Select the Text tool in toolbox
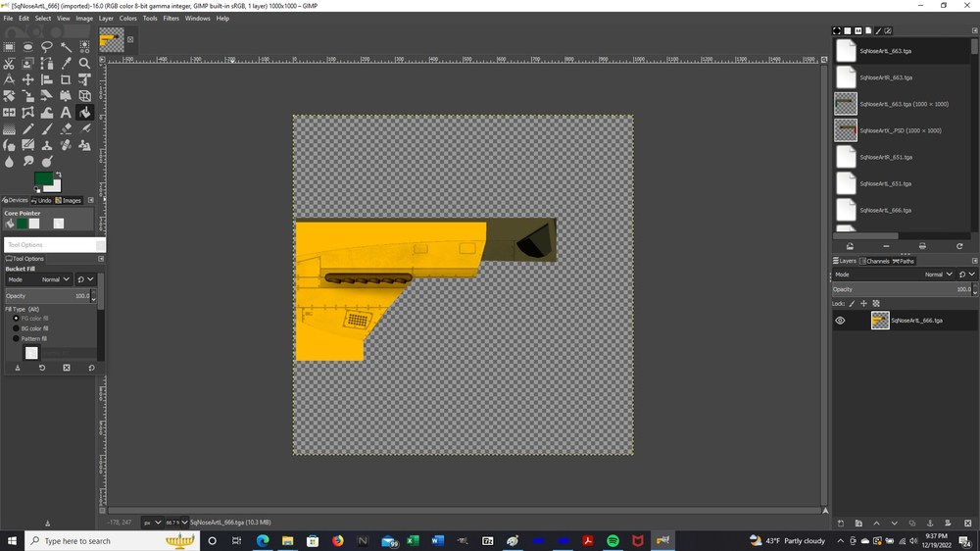This screenshot has width=980, height=551. point(66,113)
